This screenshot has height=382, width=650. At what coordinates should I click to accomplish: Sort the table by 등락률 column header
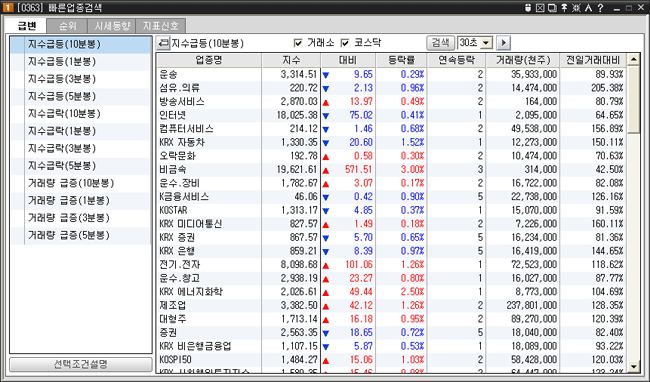click(401, 60)
